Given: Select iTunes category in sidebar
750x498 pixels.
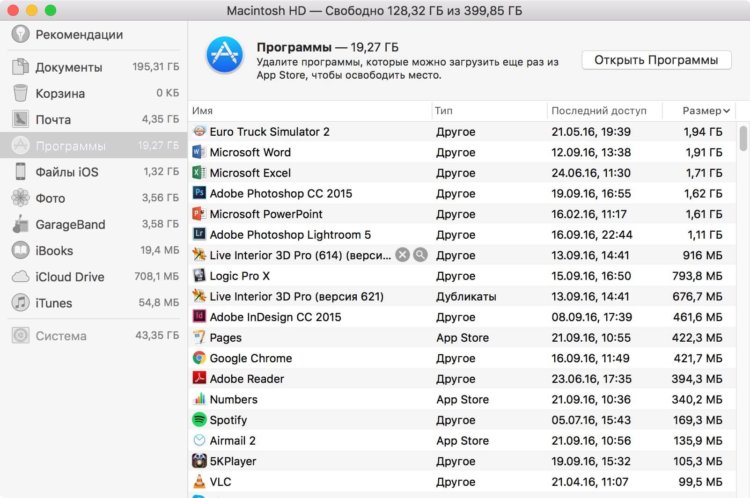Looking at the screenshot, I should tap(95, 303).
